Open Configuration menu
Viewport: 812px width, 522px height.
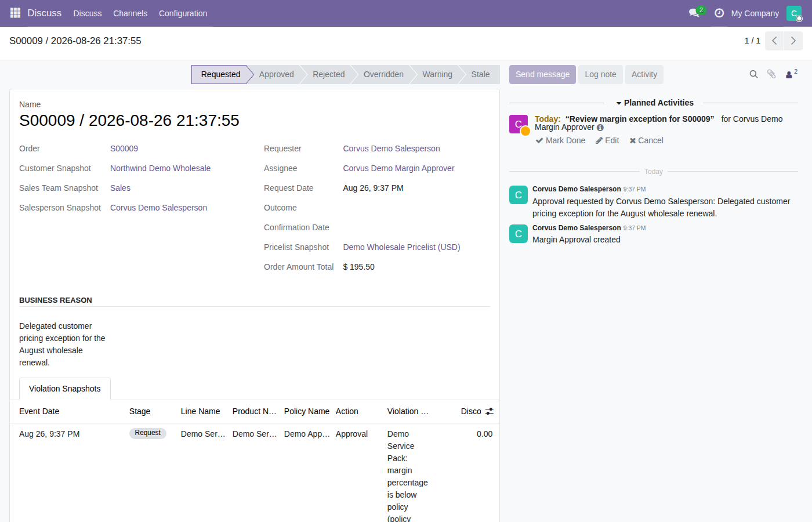click(183, 13)
